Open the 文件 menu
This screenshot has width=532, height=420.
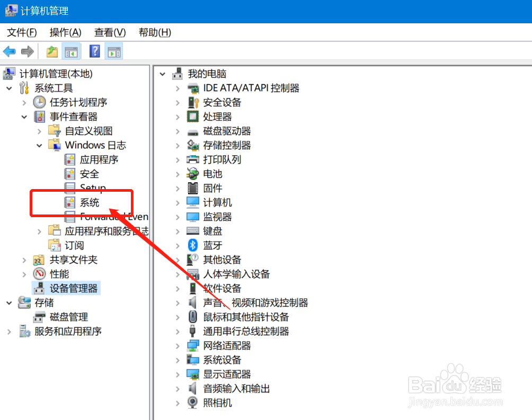pyautogui.click(x=21, y=32)
